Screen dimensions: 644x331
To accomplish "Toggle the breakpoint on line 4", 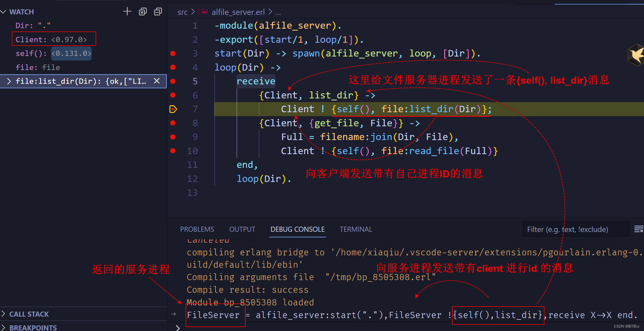I will pyautogui.click(x=173, y=67).
